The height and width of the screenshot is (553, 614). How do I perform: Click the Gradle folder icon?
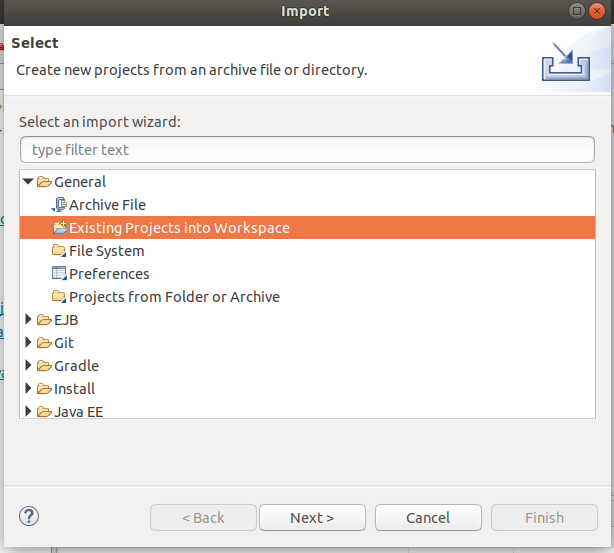pos(44,366)
